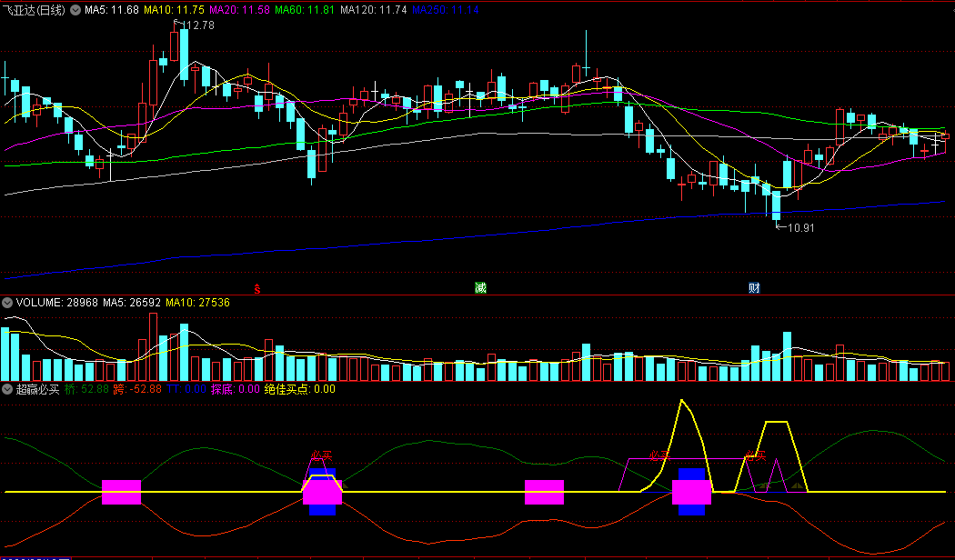
Task: Click the MA5: 11.68 label
Action: point(112,10)
